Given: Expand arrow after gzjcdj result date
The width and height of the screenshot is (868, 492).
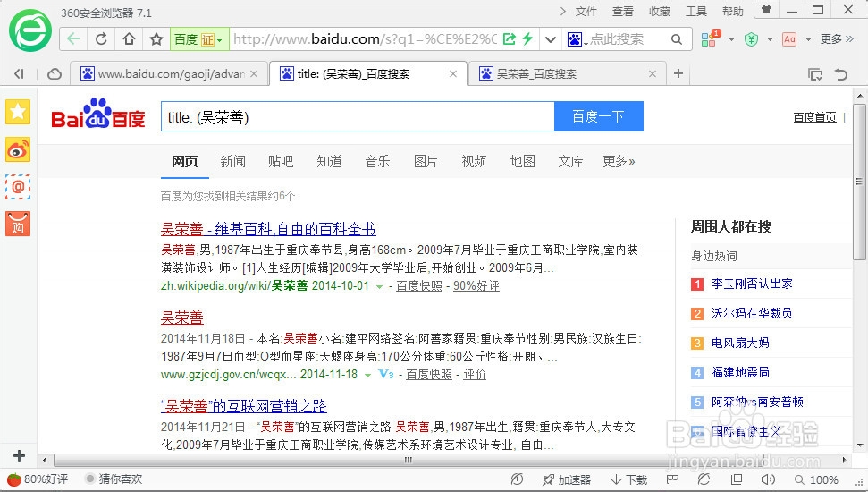Looking at the screenshot, I should [367, 375].
